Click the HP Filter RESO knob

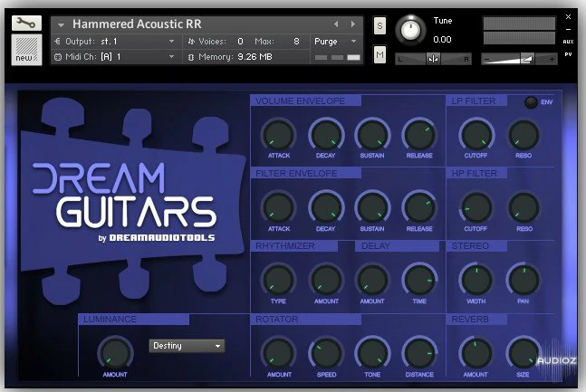point(524,208)
